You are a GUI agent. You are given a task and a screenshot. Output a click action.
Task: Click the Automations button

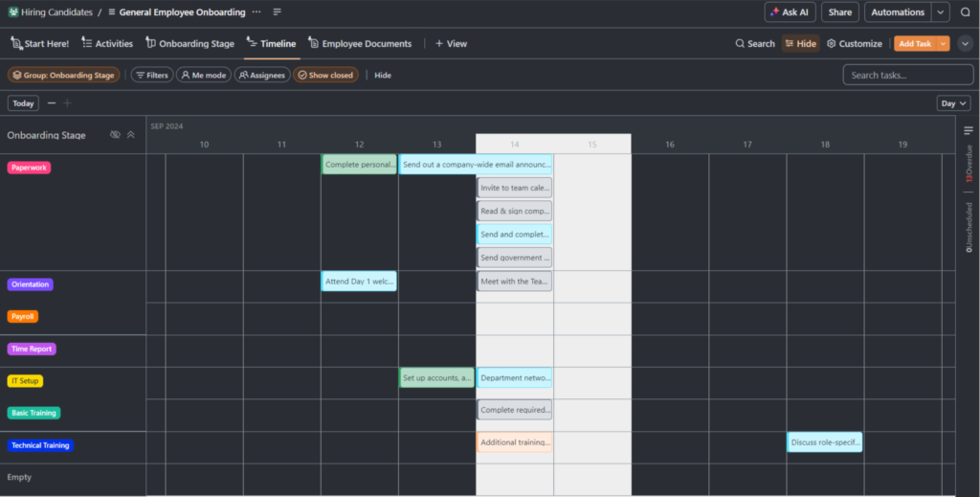click(898, 11)
